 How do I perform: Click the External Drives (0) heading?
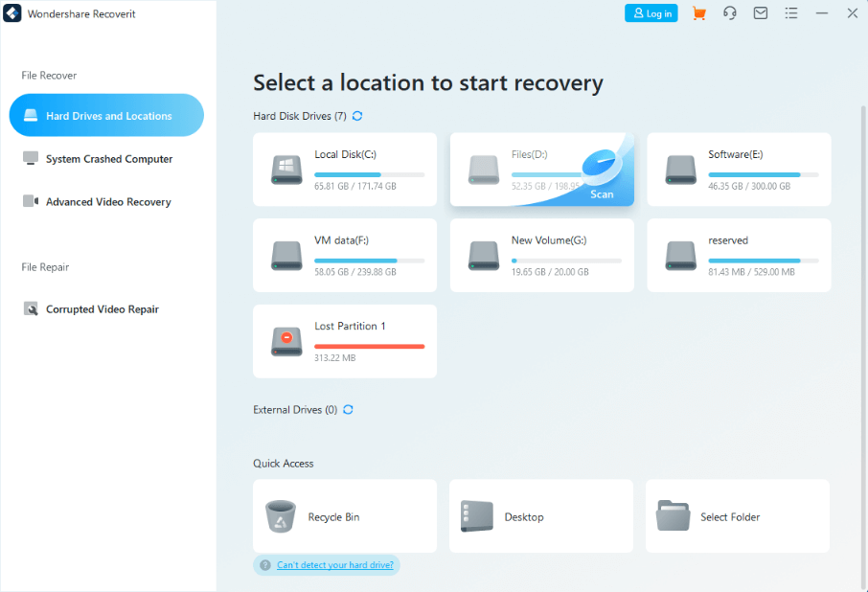click(x=295, y=409)
